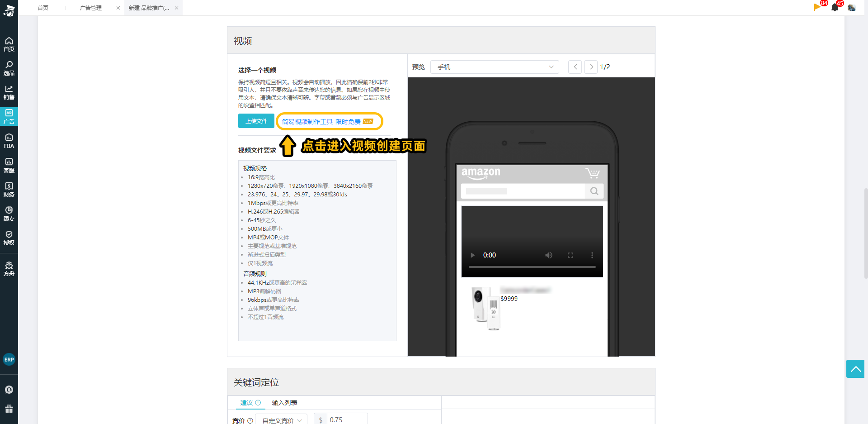
Task: Click the back-to-top arrow button
Action: tap(855, 369)
